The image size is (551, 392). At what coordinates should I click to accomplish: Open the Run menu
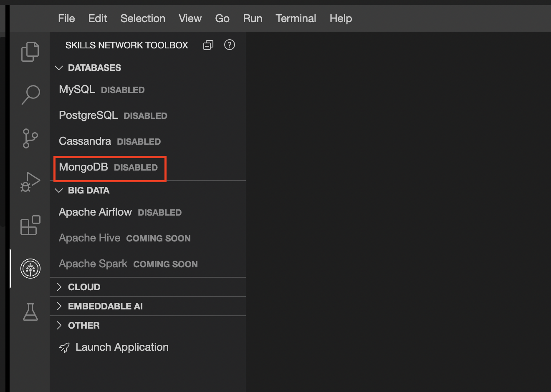253,18
